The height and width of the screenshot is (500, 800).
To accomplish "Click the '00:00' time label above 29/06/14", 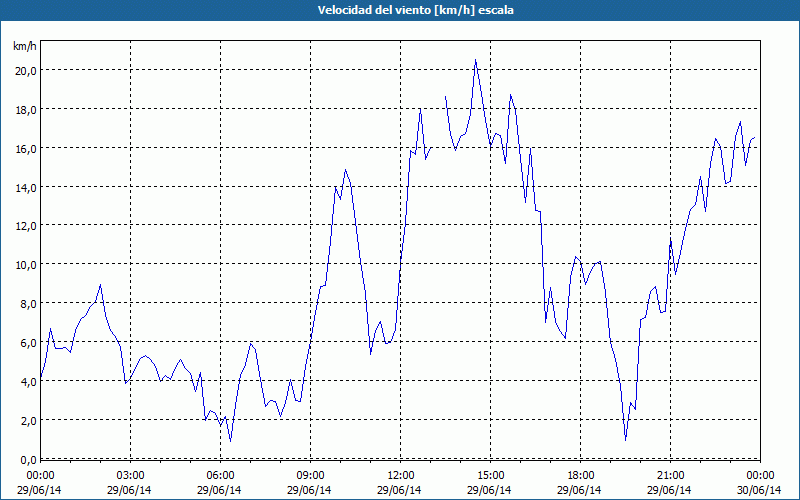I will click(x=40, y=476).
